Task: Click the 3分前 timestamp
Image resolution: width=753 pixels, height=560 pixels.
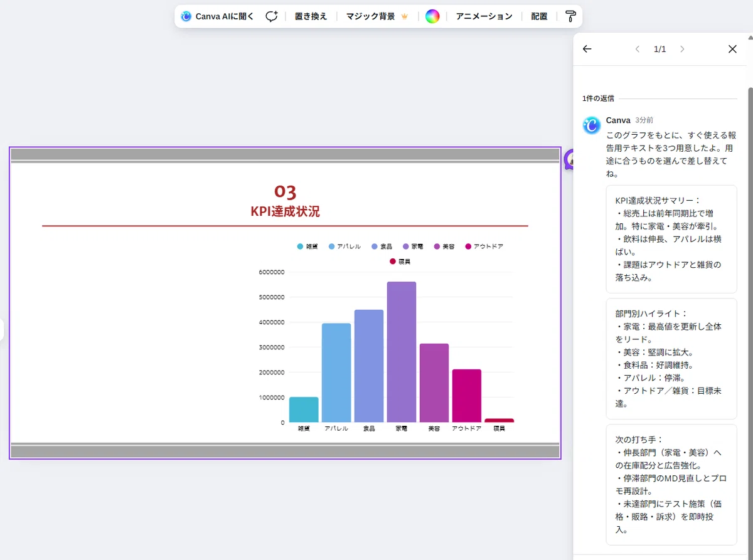Action: pyautogui.click(x=644, y=120)
